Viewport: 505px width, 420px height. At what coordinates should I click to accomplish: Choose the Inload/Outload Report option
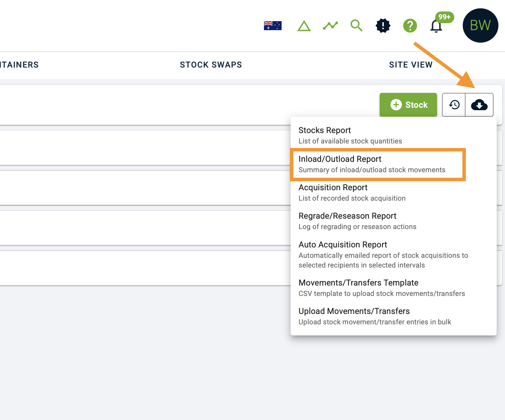tap(372, 164)
